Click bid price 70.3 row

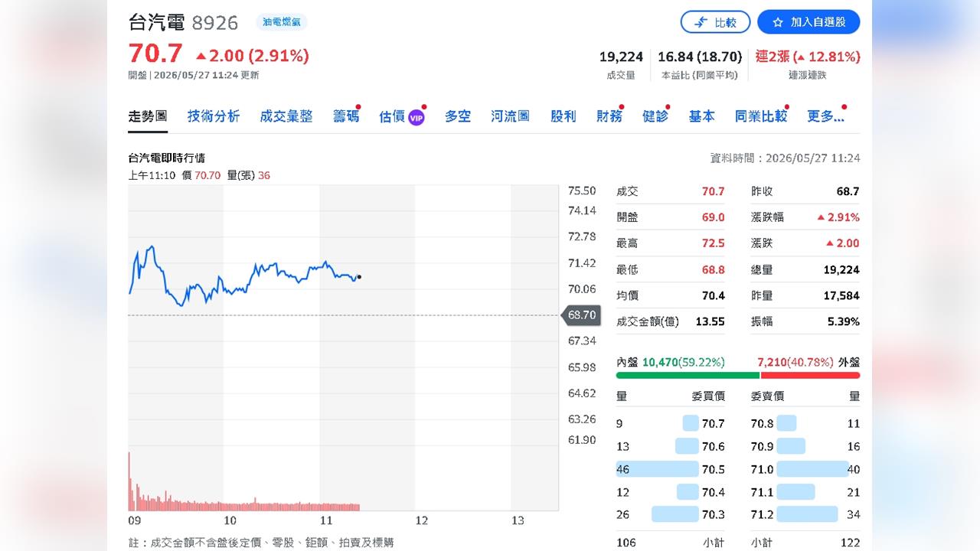coord(671,515)
